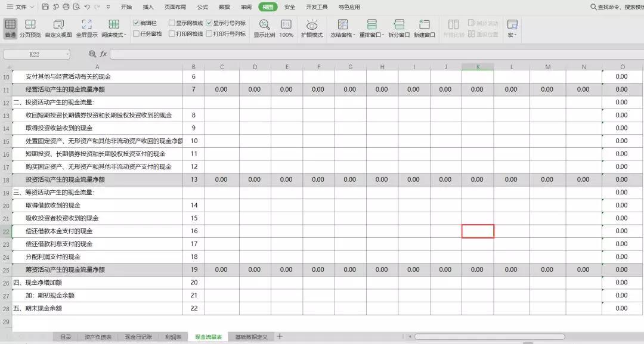Set zoom to 100% button
This screenshot has width=644, height=344.
[x=286, y=29]
